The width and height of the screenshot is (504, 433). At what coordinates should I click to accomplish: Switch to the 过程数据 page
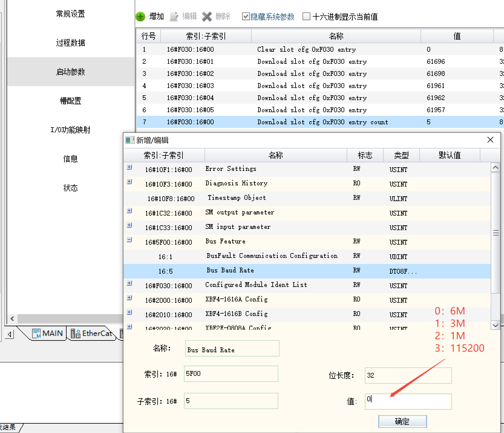pyautogui.click(x=70, y=43)
